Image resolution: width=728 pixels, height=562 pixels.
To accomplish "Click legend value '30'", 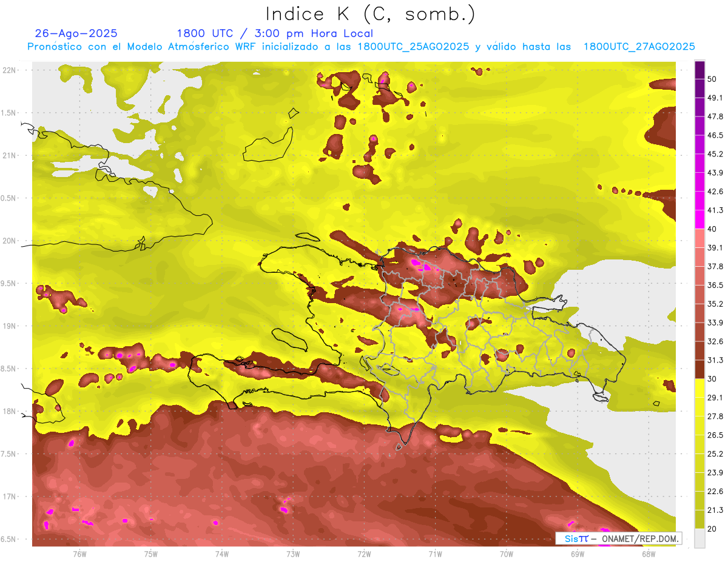I will click(x=712, y=379).
